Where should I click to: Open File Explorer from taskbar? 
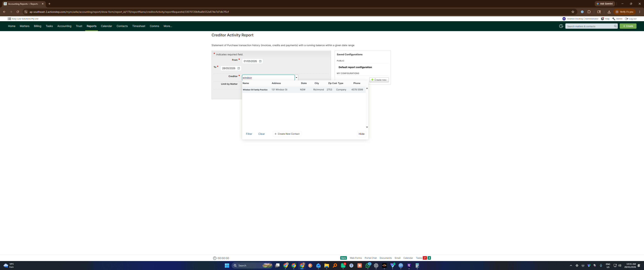click(326, 265)
